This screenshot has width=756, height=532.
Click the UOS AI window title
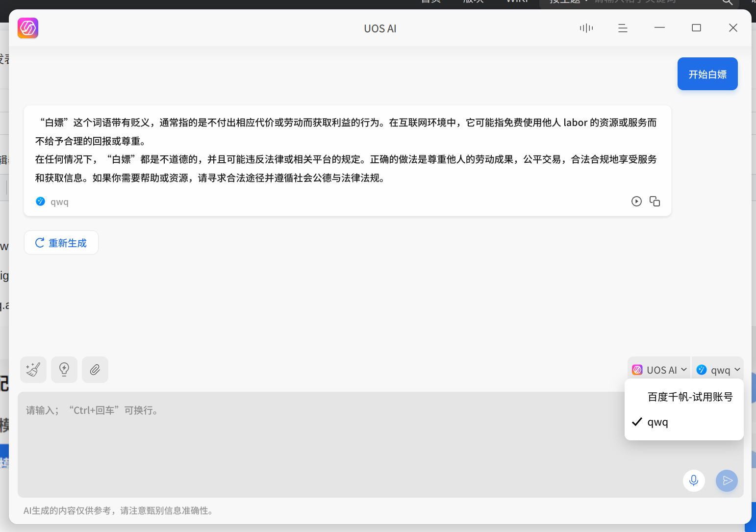(x=380, y=28)
